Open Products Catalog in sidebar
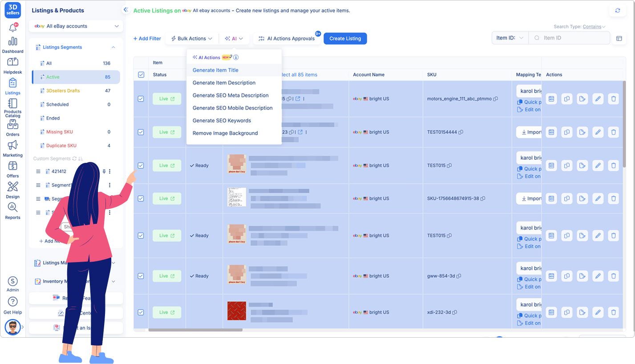This screenshot has height=364, width=635. (x=13, y=108)
